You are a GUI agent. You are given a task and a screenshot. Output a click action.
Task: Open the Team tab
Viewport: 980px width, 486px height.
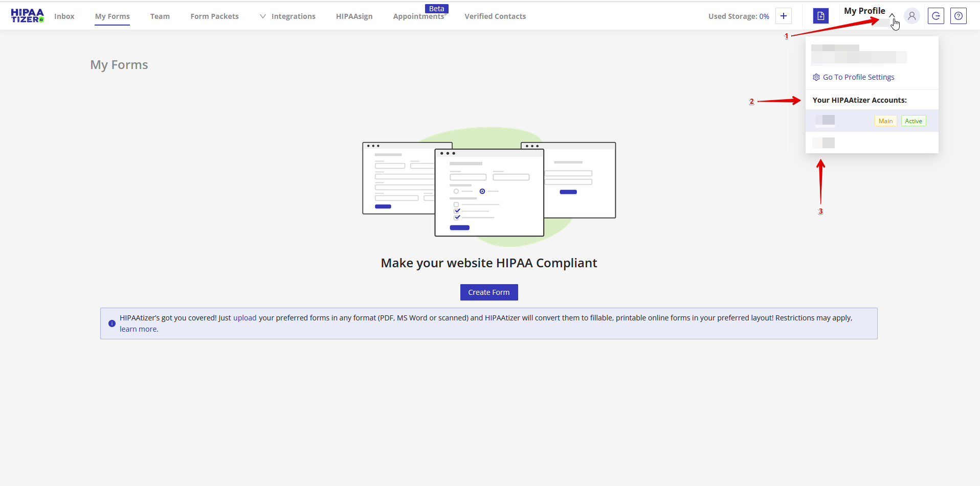[x=160, y=16]
